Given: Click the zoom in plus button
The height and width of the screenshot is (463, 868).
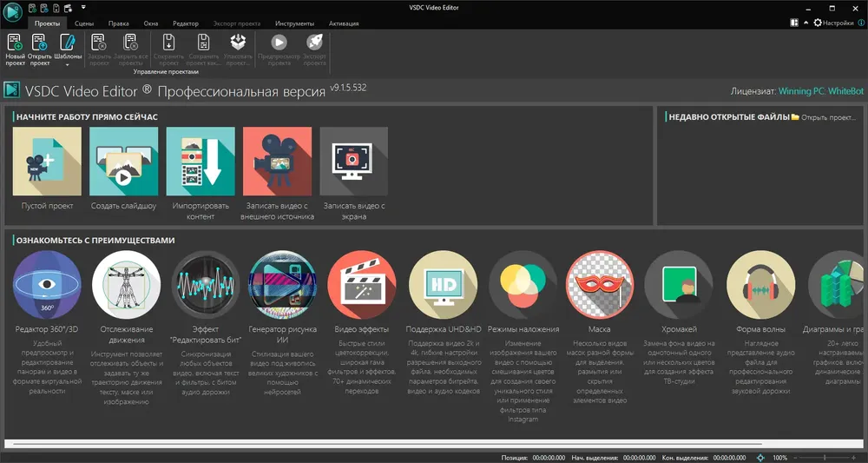Looking at the screenshot, I should pyautogui.click(x=854, y=458).
